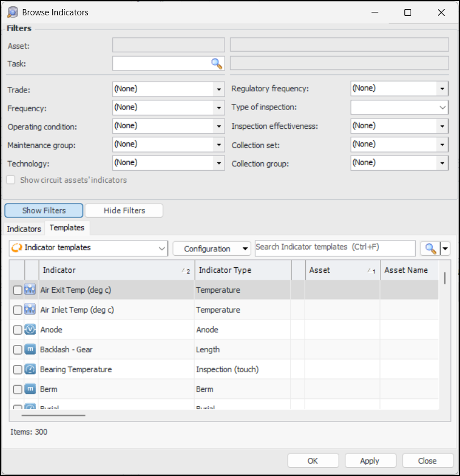This screenshot has width=460, height=476.
Task: Check the Air Exit Temp checkbox
Action: pyautogui.click(x=18, y=290)
